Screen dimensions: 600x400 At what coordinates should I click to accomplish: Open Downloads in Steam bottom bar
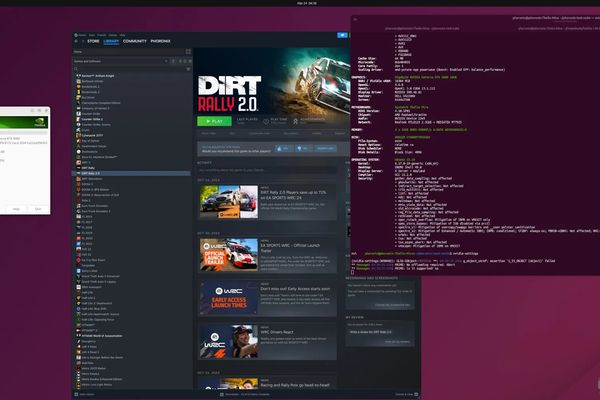[245, 394]
